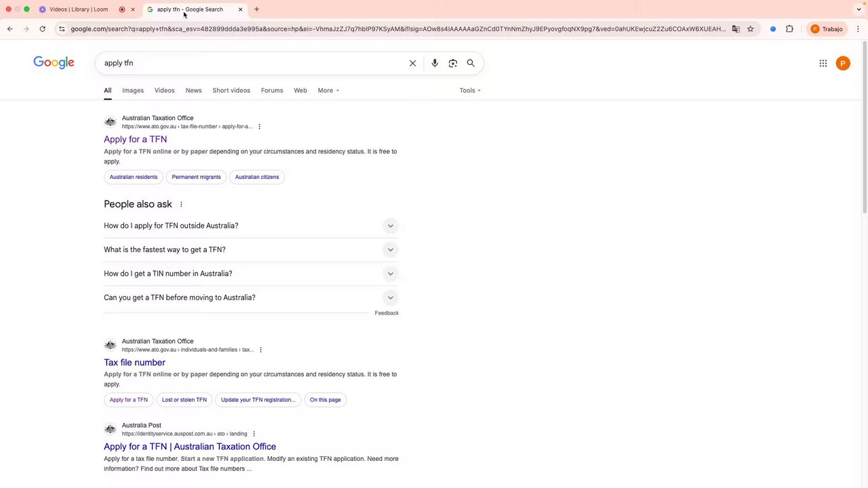Open Chrome three-dot menu
The image size is (868, 488).
(x=858, y=29)
